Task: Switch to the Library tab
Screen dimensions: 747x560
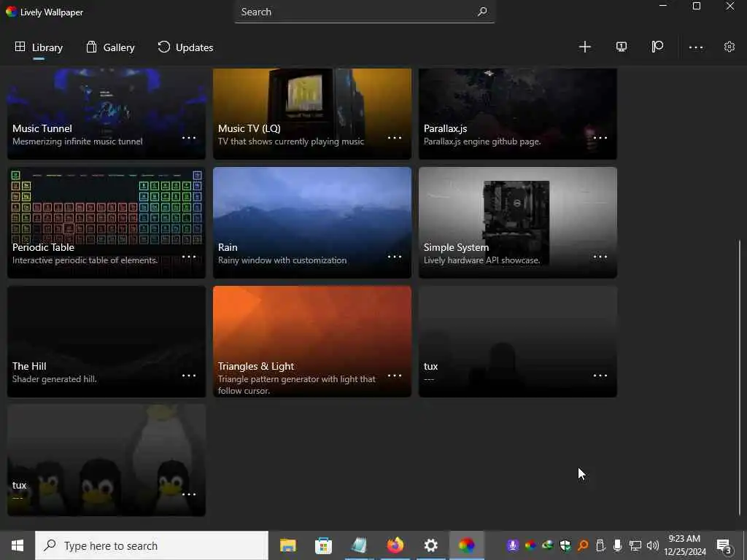Action: (39, 47)
